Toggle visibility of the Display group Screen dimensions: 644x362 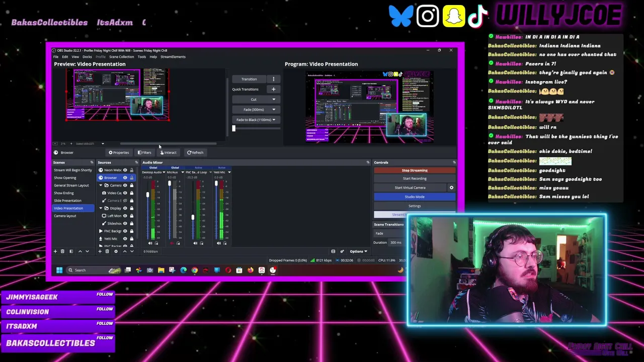[125, 208]
